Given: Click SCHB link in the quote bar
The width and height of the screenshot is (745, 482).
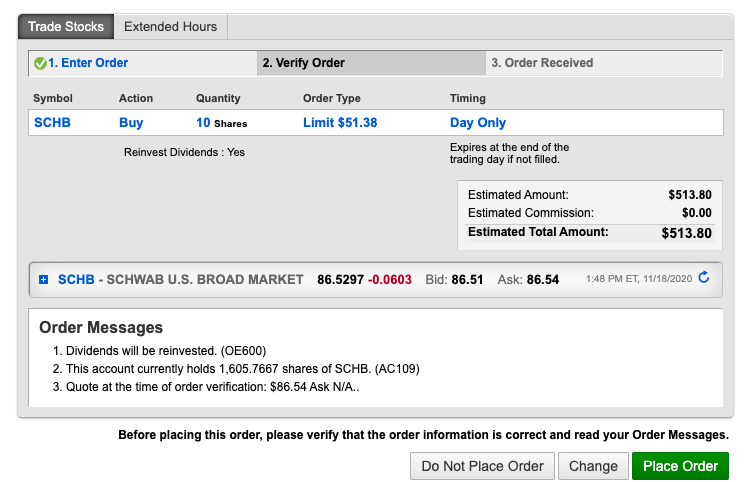Looking at the screenshot, I should pyautogui.click(x=76, y=280).
